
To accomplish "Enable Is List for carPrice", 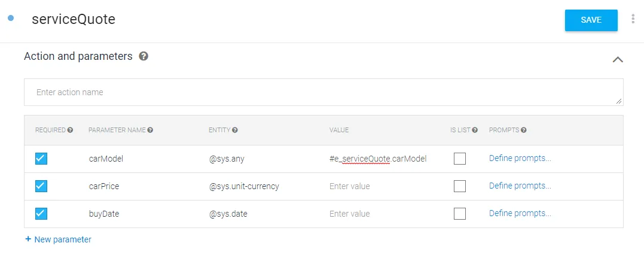I will coord(459,186).
